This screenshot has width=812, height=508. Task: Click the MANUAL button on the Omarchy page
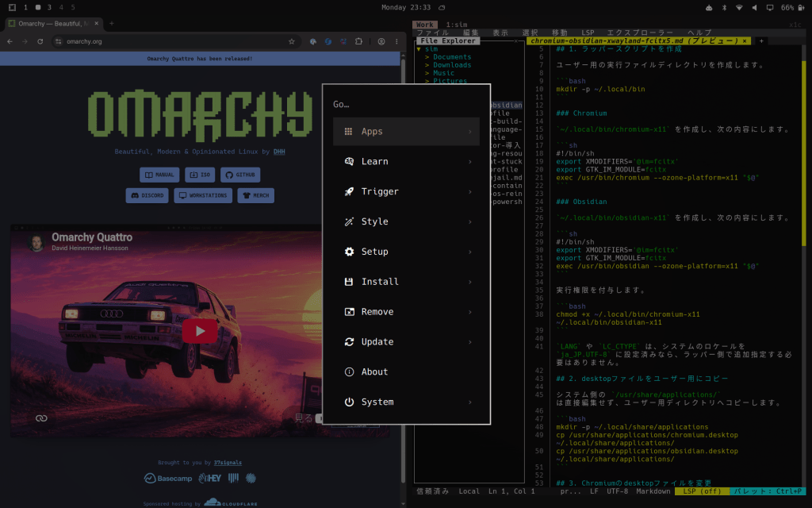pos(159,175)
